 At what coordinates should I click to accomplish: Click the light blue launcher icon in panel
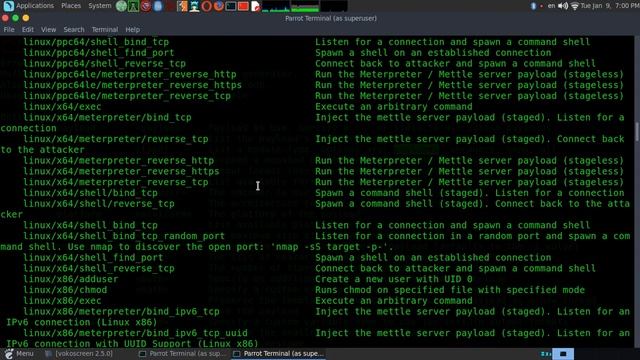coord(158,6)
